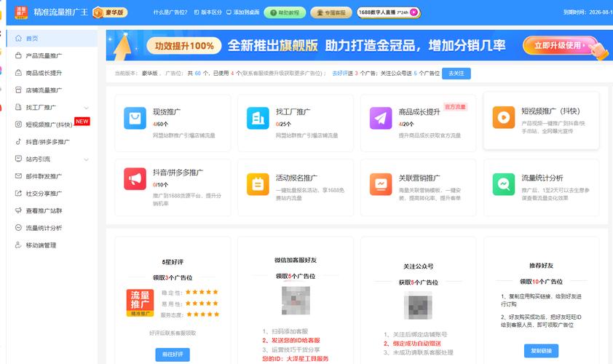Open the purple 商品成长提升 card icon

coord(381,118)
